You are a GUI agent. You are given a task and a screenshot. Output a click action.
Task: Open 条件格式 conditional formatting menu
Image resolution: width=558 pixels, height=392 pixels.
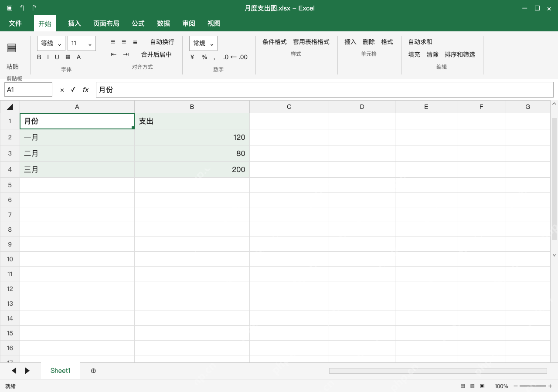(275, 42)
